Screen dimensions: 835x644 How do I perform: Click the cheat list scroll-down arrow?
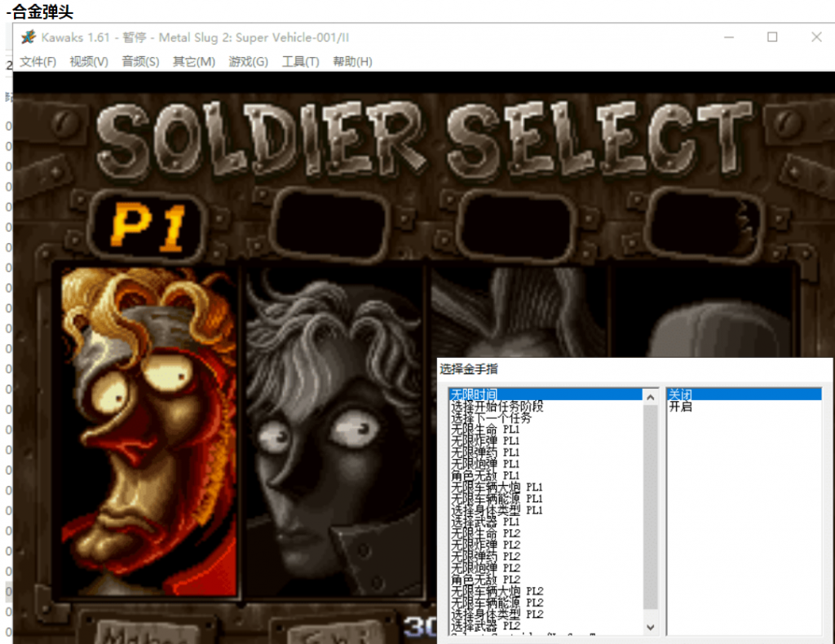(650, 628)
